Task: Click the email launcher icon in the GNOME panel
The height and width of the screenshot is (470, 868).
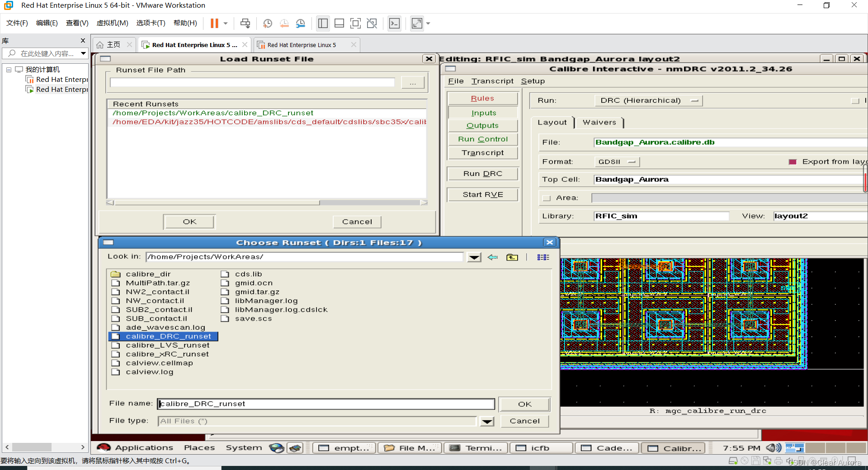Action: pyautogui.click(x=295, y=448)
